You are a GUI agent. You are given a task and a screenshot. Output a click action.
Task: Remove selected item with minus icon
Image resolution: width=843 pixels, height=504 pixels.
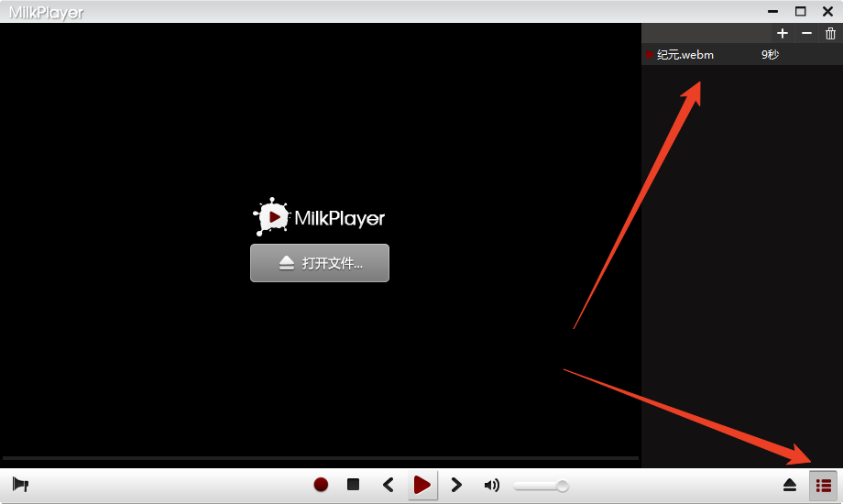806,33
